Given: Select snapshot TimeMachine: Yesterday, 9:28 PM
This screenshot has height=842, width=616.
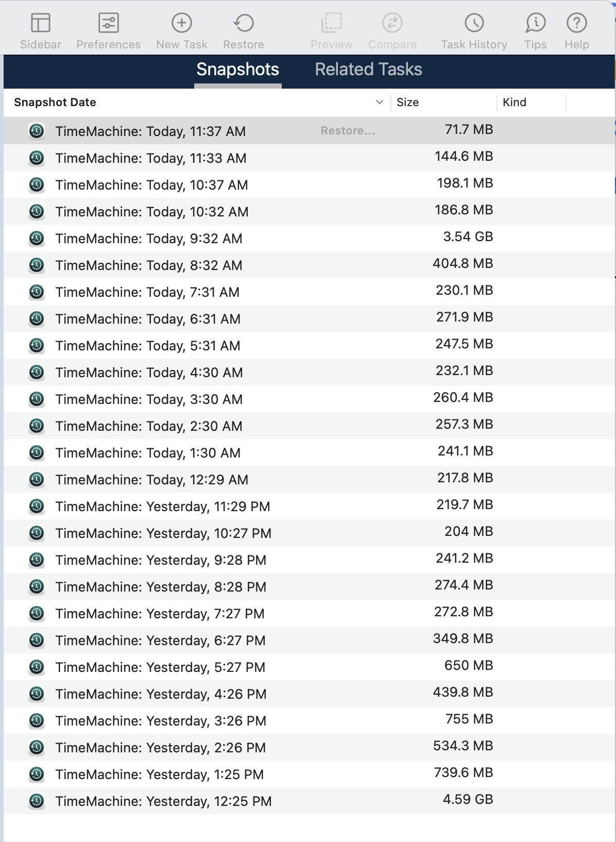Looking at the screenshot, I should (310, 560).
